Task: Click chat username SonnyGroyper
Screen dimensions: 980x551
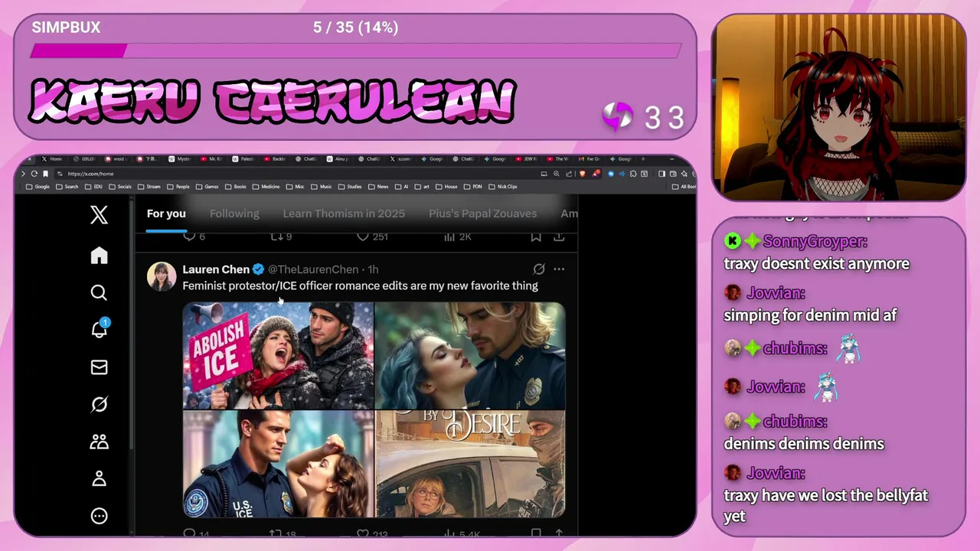Action: (815, 241)
